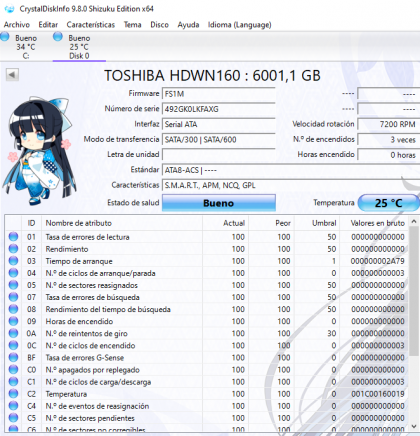The height and width of the screenshot is (436, 420).
Task: Select attribute name 'Tiempo de arranque'
Action: pos(79,261)
